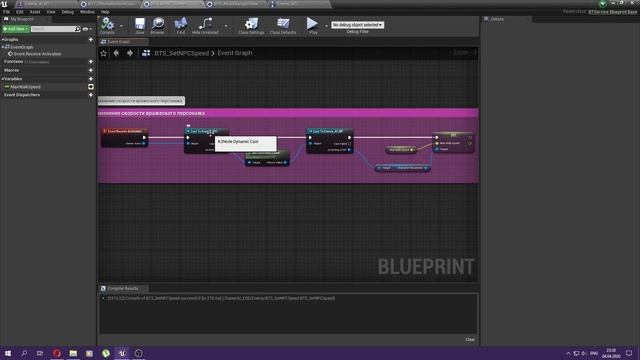
Task: Open the Hide Unrelated options dropdown arrow
Action: click(x=226, y=26)
